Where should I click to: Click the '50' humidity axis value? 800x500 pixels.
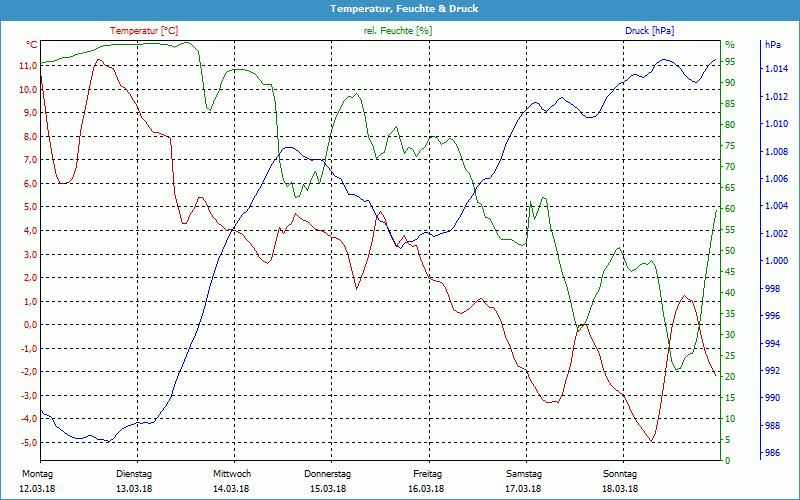coord(730,251)
